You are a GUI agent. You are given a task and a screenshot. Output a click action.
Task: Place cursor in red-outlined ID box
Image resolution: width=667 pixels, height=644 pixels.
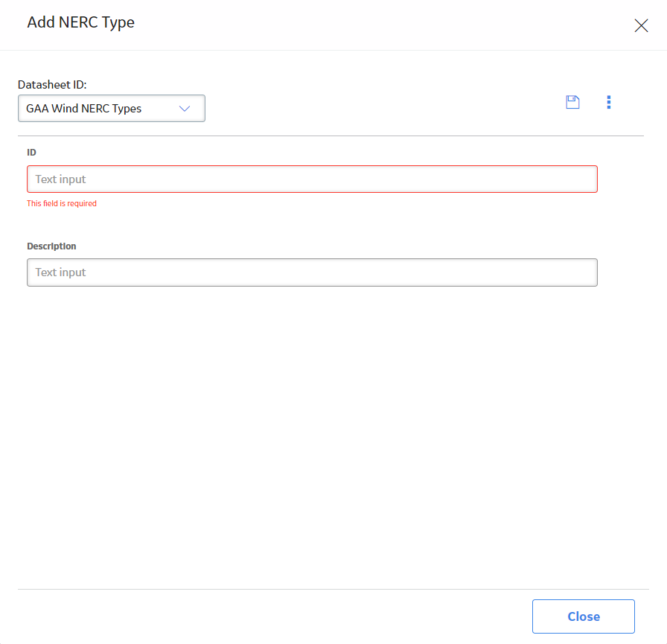312,179
